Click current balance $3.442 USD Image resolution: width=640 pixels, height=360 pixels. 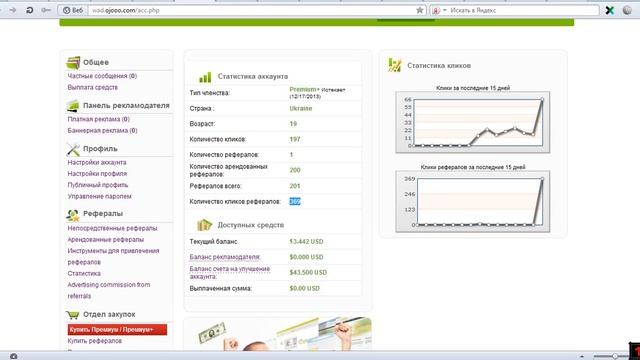tap(306, 242)
